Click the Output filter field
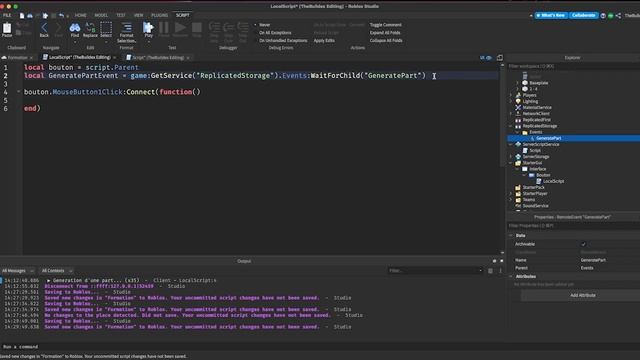Viewport: 640px width, 360px height. pyautogui.click(x=435, y=271)
